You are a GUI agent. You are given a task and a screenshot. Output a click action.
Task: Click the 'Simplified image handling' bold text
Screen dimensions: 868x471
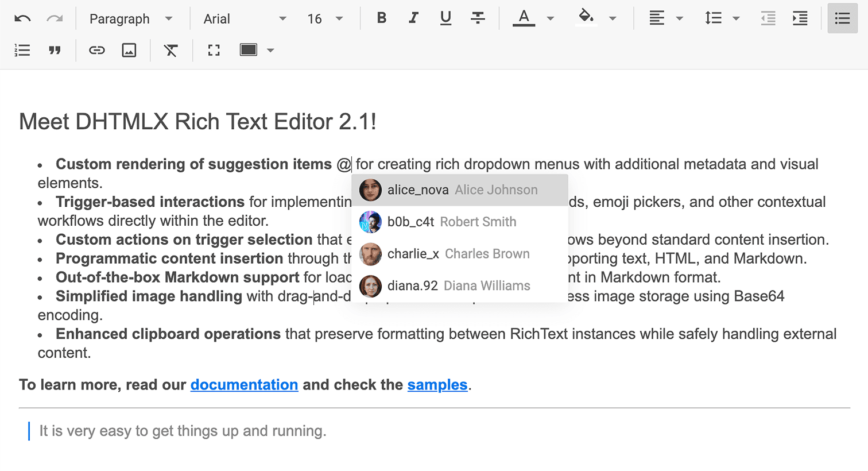pyautogui.click(x=149, y=296)
